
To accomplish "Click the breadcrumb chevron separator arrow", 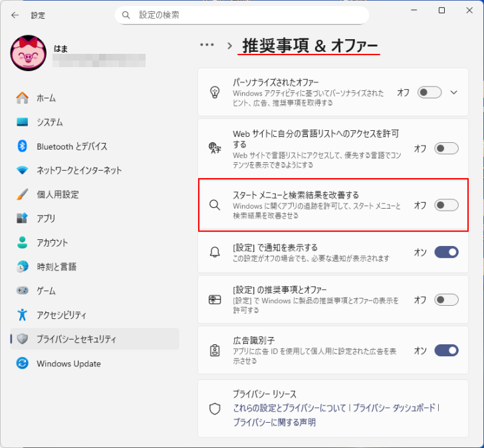I will pos(229,46).
